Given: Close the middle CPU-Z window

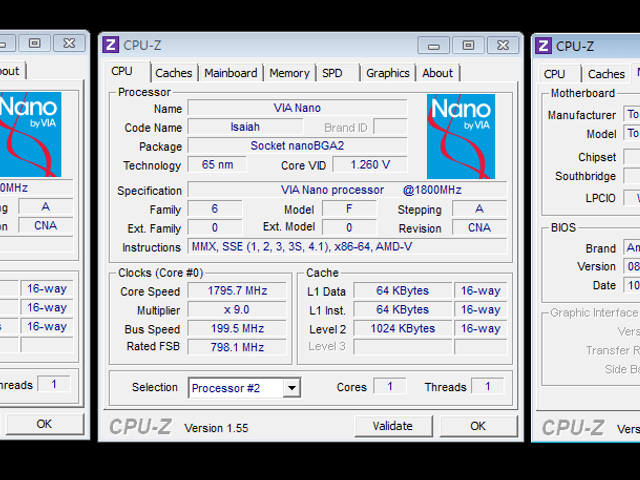Looking at the screenshot, I should 503,45.
